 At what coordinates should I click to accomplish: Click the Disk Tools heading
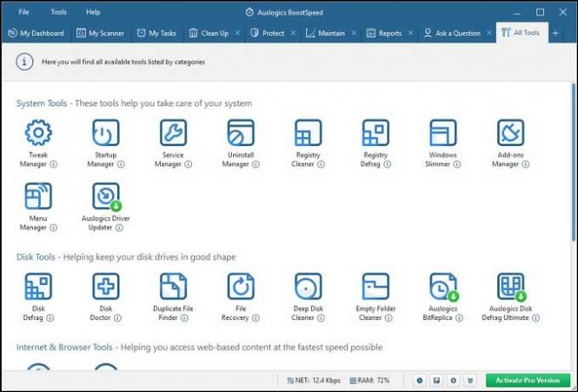point(36,257)
